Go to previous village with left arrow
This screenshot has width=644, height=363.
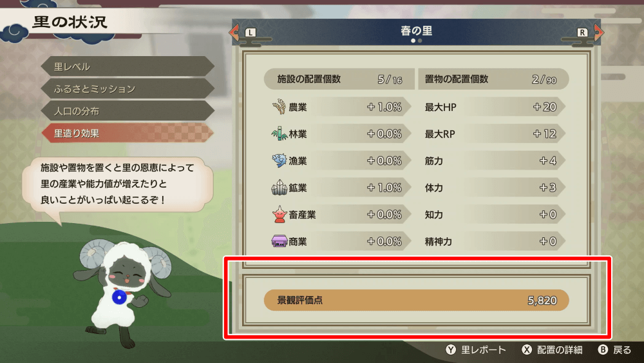[234, 32]
